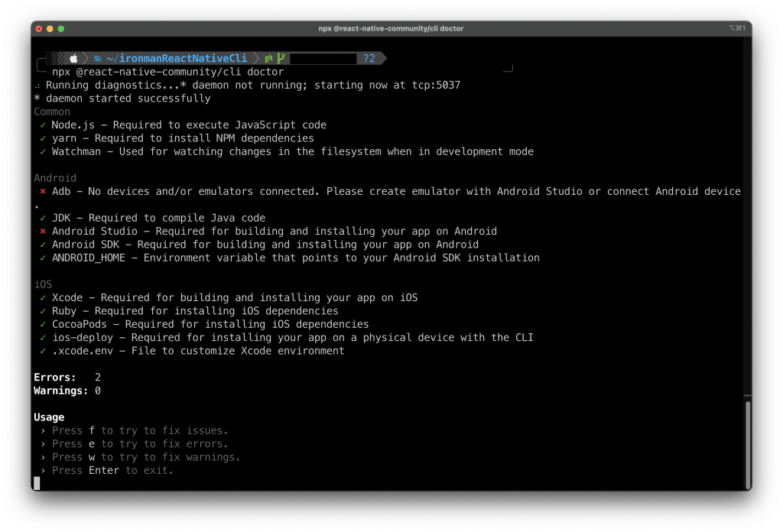Click the 'Common' section heading

point(52,112)
